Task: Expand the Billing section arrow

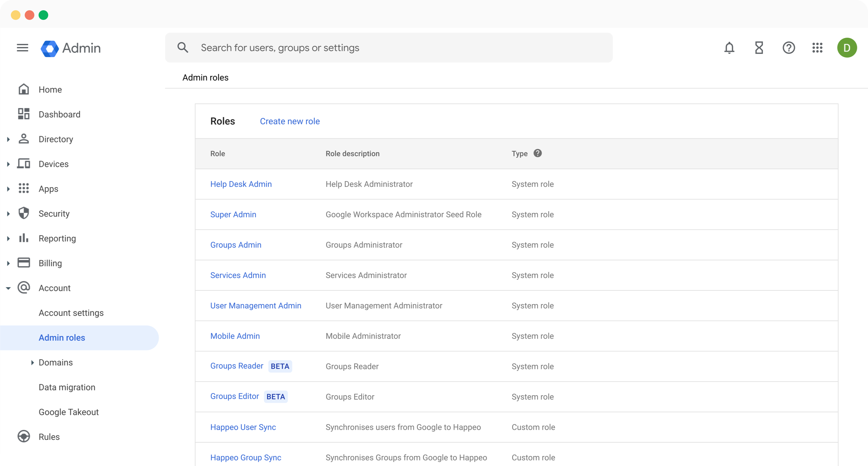Action: coord(8,263)
